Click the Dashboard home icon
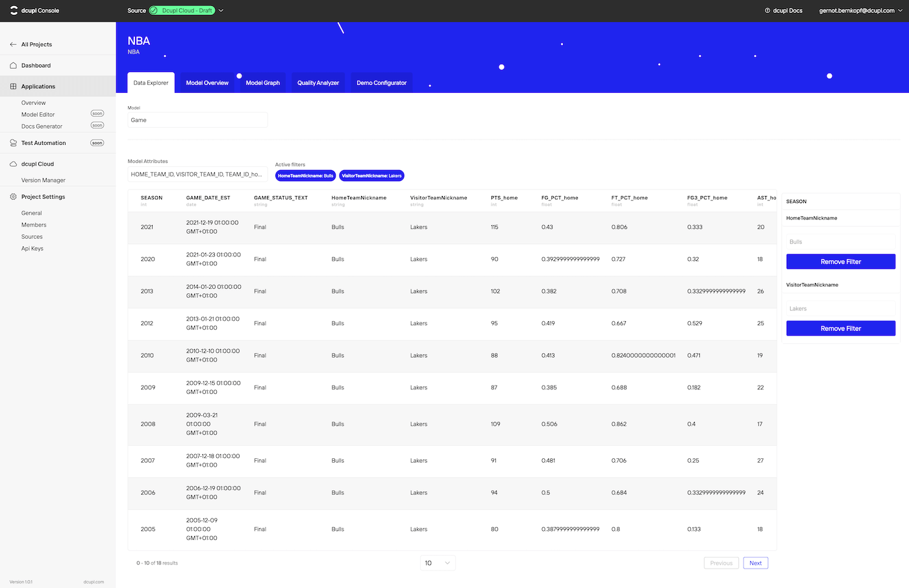Screen dimensions: 909x588 pyautogui.click(x=13, y=66)
